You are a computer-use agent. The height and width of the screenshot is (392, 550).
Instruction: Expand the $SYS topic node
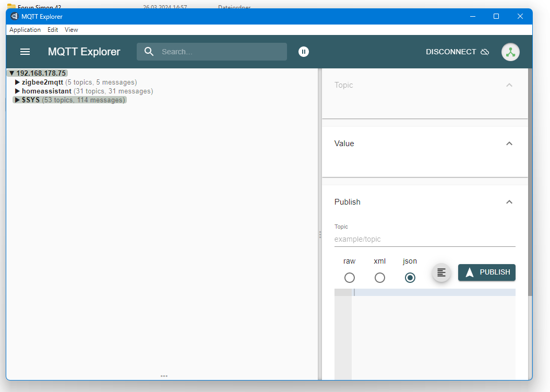tap(17, 100)
